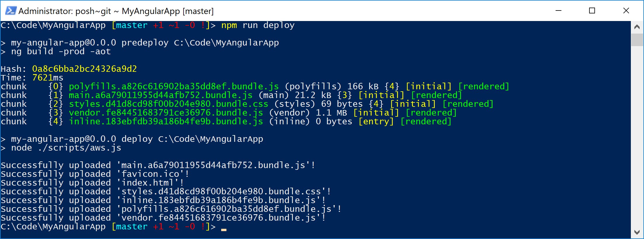
Task: Maximize the PowerShell console window
Action: (592, 11)
